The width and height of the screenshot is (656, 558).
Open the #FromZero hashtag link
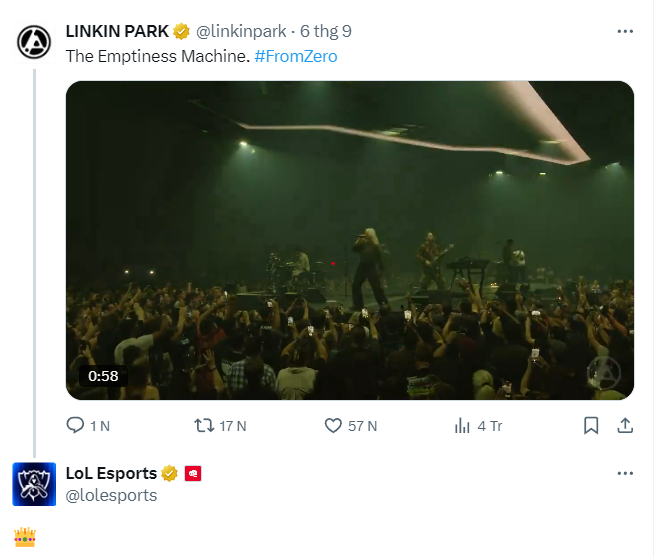tap(296, 56)
